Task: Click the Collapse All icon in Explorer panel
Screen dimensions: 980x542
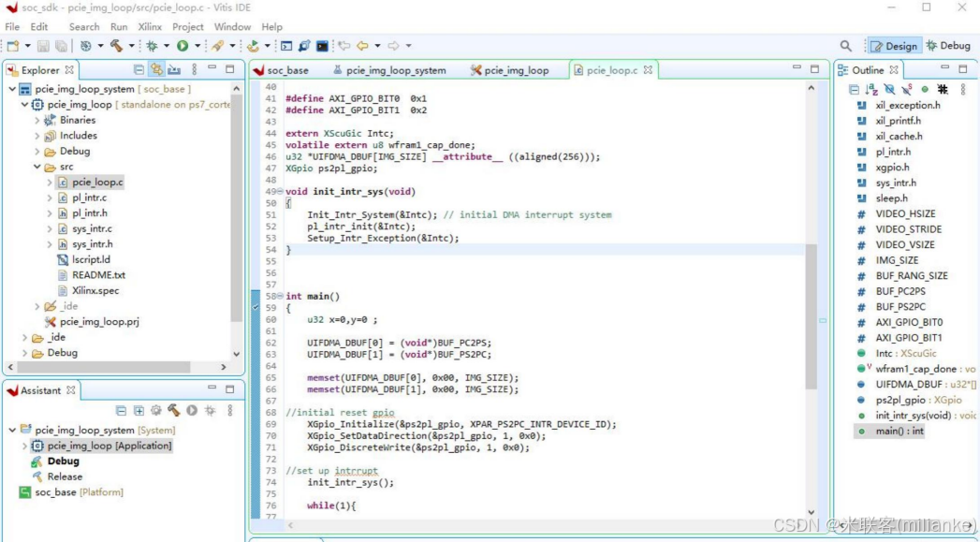Action: point(139,69)
